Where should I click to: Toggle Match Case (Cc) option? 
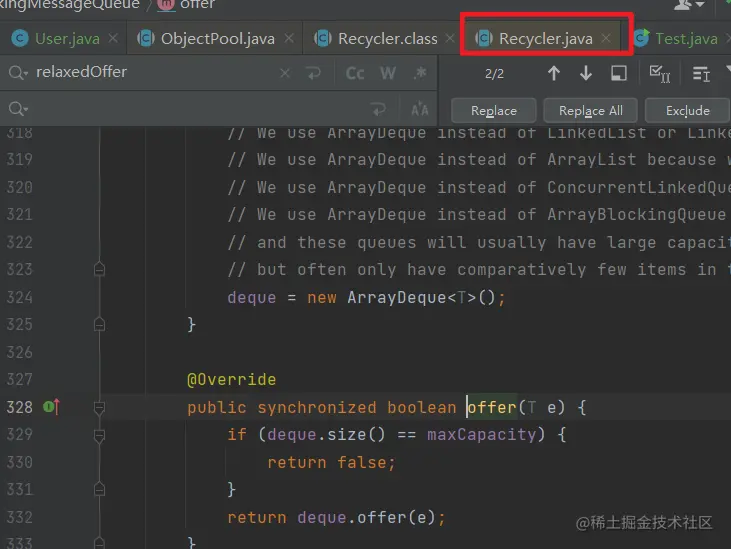(355, 73)
